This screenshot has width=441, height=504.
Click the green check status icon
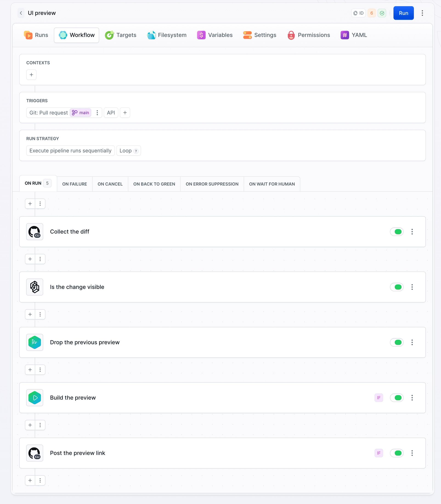(x=382, y=13)
